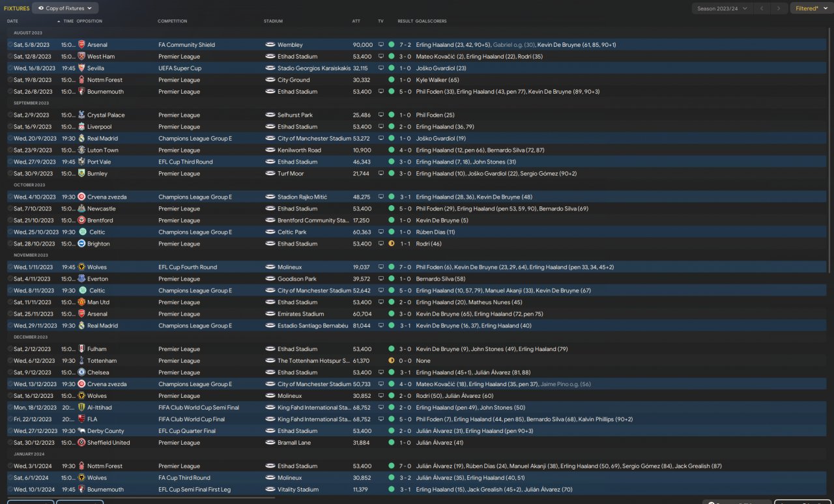Select the 3 - 2 result against Wolves

405,479
